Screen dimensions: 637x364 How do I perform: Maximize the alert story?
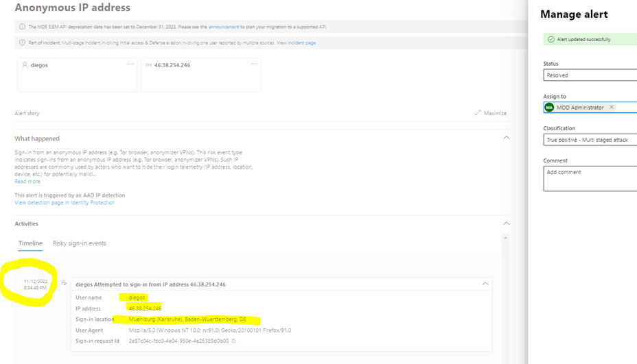(490, 113)
